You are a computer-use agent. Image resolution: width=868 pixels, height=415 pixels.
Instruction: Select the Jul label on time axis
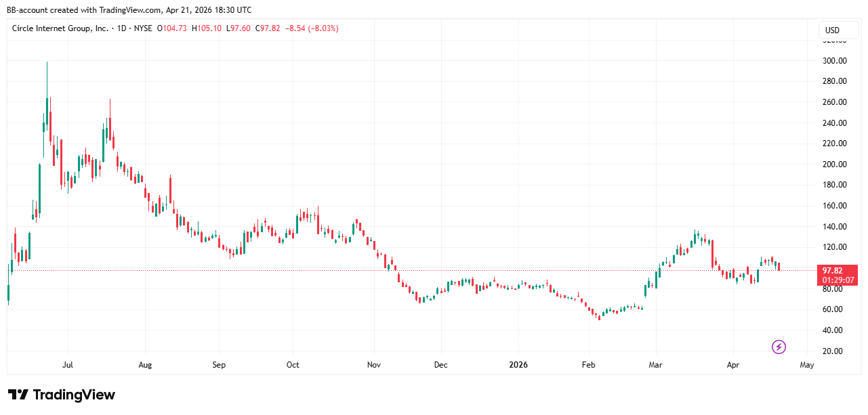67,365
